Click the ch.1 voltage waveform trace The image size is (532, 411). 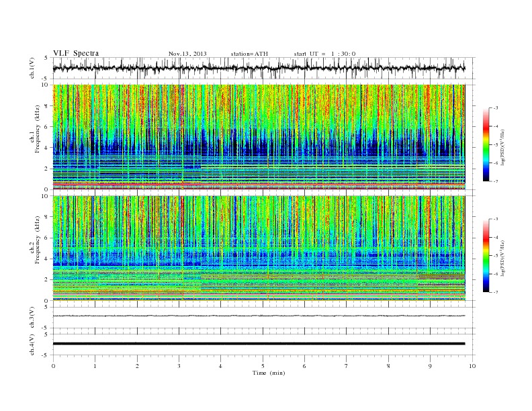pos(259,68)
